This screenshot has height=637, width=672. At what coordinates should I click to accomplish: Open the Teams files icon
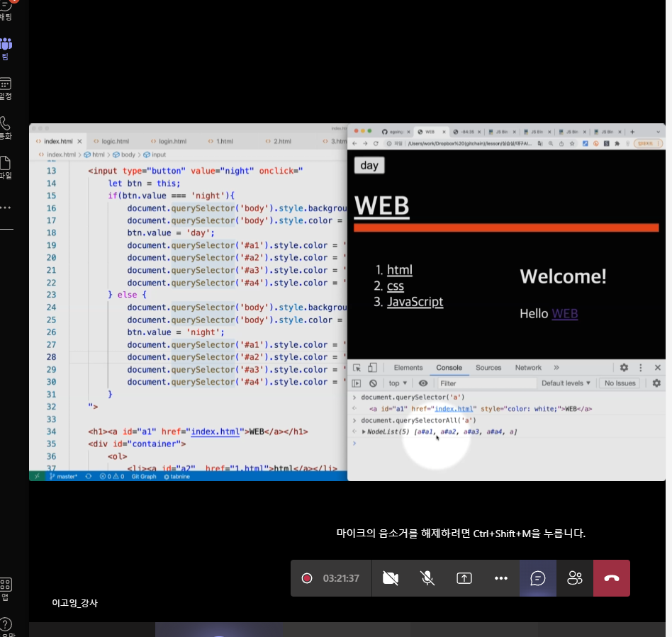tap(6, 167)
